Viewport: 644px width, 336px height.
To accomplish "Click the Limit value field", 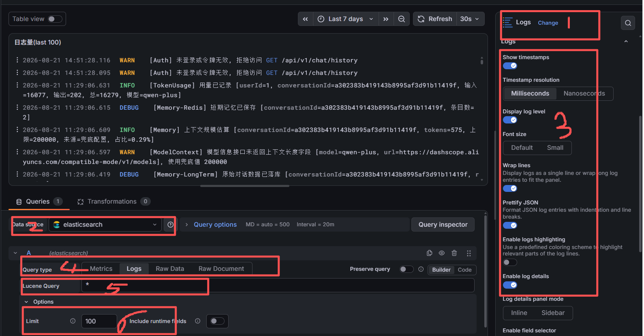I will tap(99, 321).
